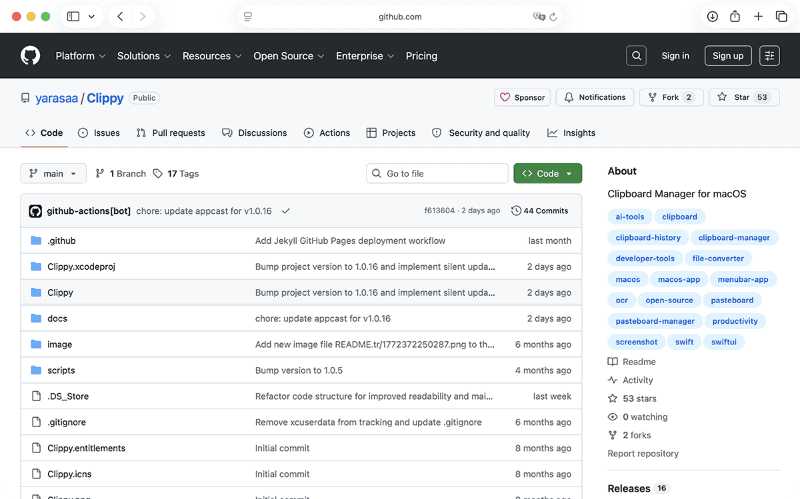
Task: Expand the Enterprise menu
Action: (x=365, y=56)
